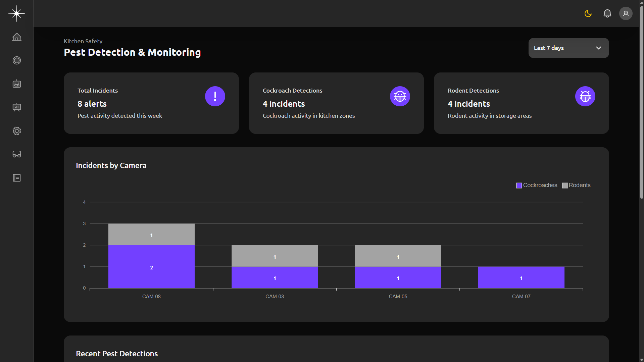Click the page vertical scrollbar

641,101
